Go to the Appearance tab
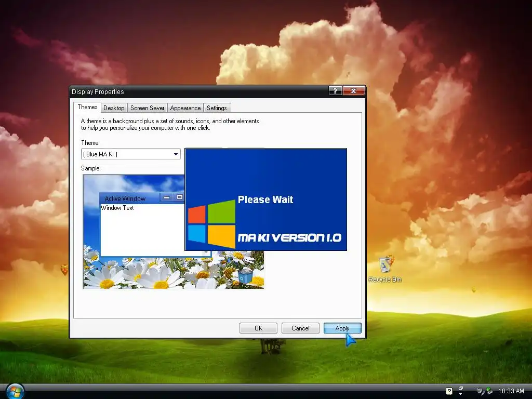 pyautogui.click(x=185, y=108)
